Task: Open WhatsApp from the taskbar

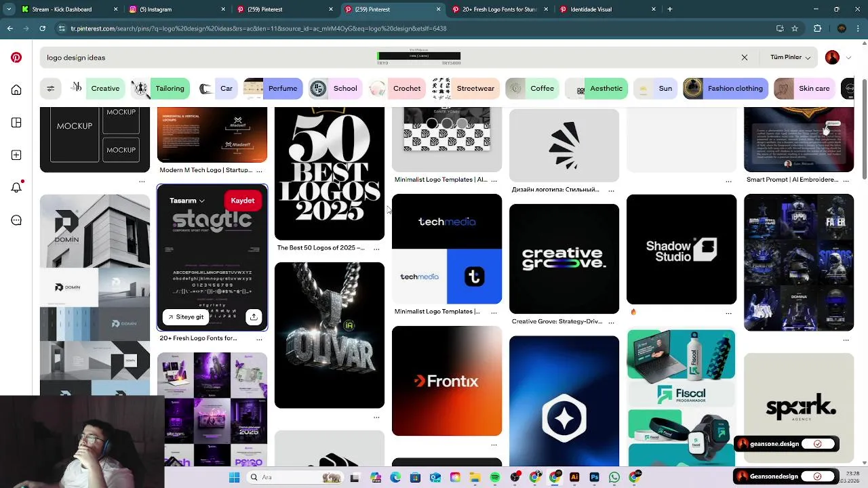Action: click(x=614, y=477)
